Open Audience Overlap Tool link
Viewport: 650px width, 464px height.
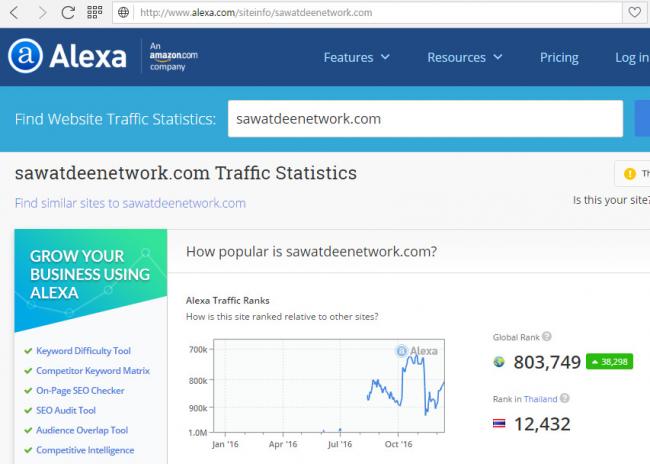tap(82, 430)
